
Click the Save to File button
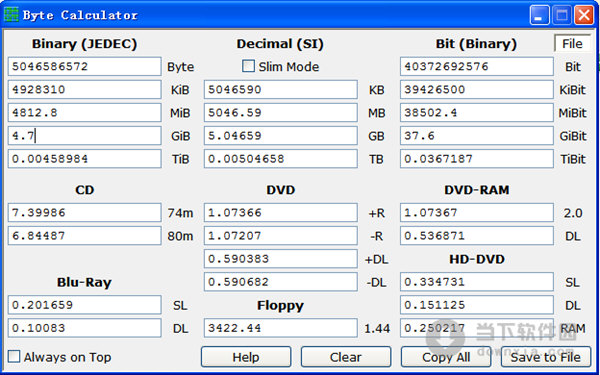click(546, 357)
